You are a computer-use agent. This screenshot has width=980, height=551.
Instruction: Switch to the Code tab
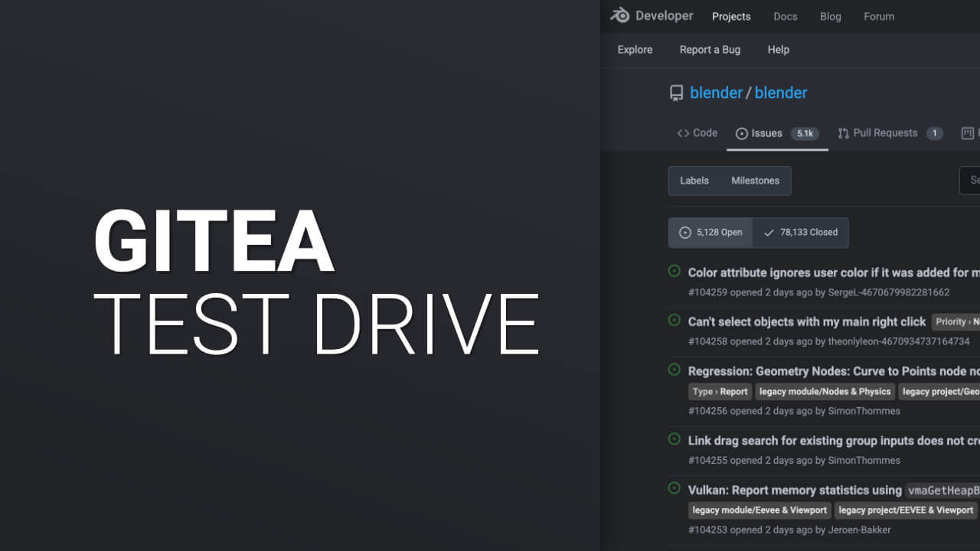tap(697, 133)
